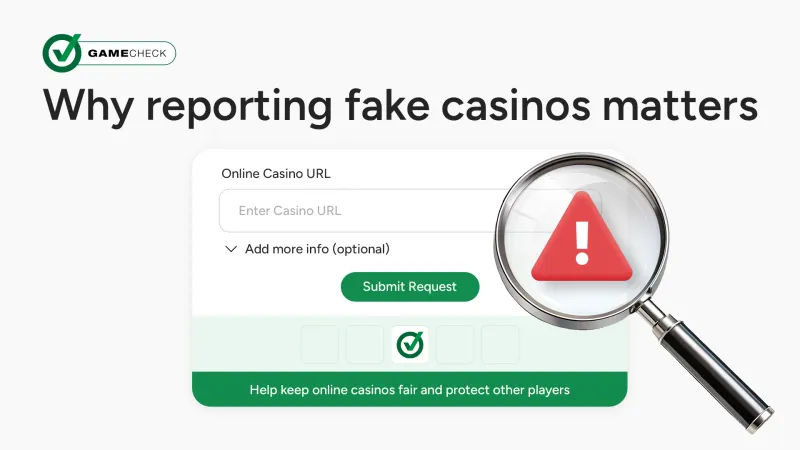Click the GameCheck checkmark logo at top-left
The width and height of the screenshot is (800, 450).
click(x=62, y=53)
